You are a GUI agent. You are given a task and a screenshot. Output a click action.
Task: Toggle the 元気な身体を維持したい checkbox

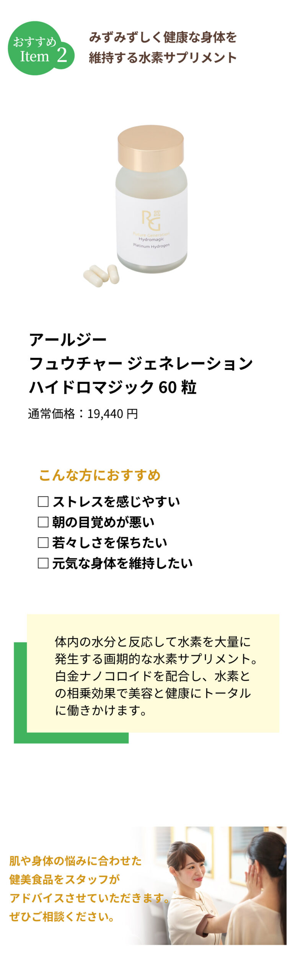click(43, 563)
